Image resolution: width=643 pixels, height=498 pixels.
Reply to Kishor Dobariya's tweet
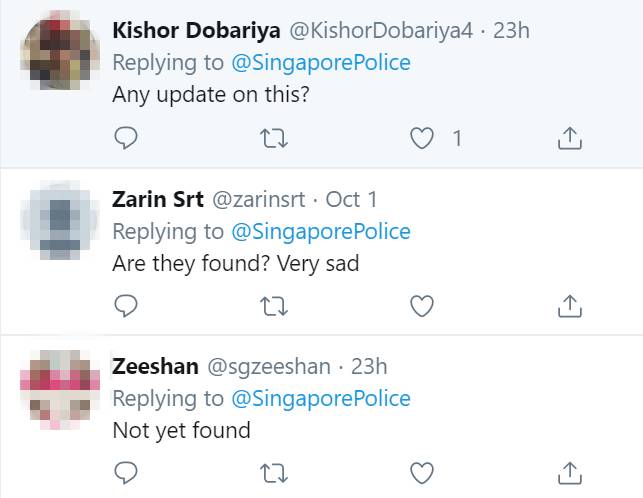[x=125, y=138]
